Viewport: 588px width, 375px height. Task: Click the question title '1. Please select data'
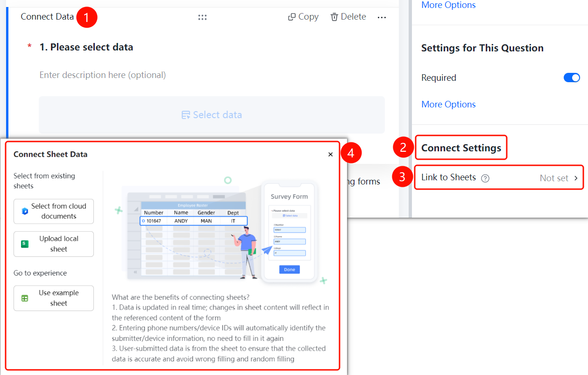point(86,47)
